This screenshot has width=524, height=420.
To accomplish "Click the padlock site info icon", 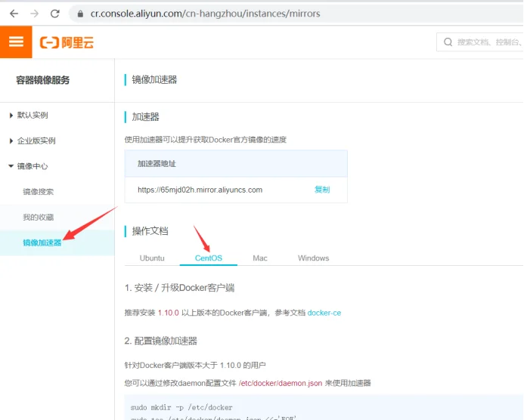I will [x=80, y=14].
